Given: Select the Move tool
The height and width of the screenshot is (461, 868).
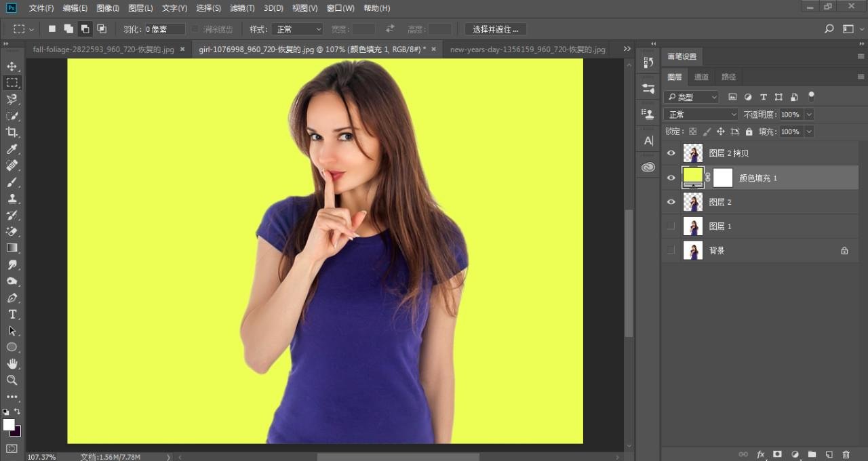Looking at the screenshot, I should pos(12,66).
